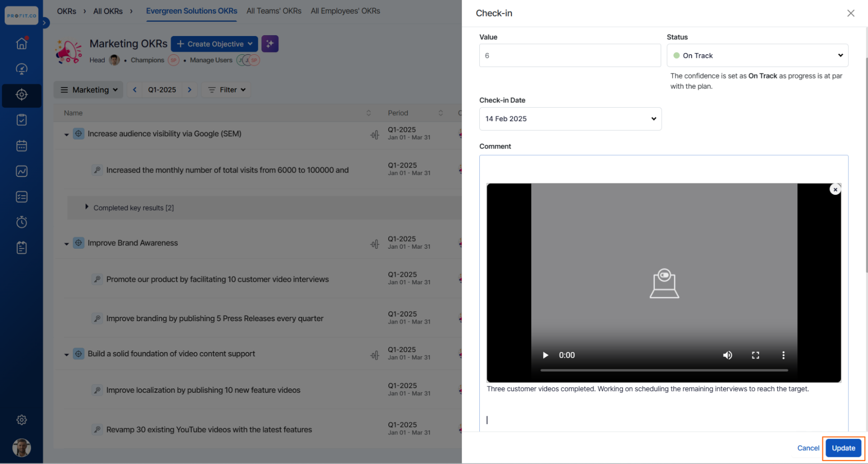Click the Update button
The width and height of the screenshot is (868, 464).
pos(843,448)
